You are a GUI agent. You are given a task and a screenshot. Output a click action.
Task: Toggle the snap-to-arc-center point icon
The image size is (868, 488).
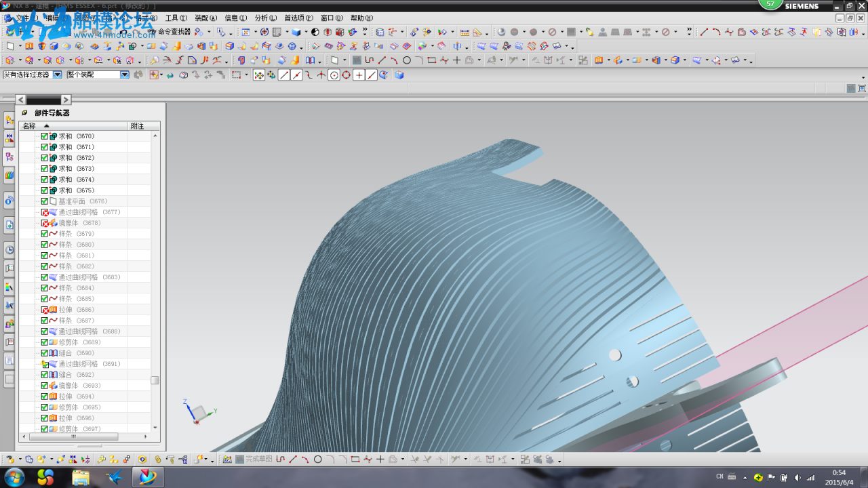click(x=334, y=75)
